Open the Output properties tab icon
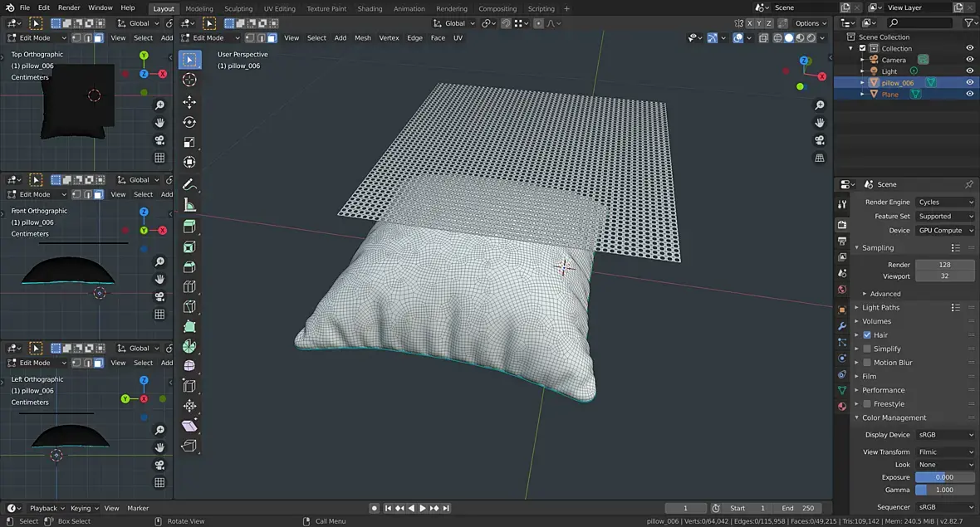Image resolution: width=980 pixels, height=527 pixels. (x=842, y=241)
